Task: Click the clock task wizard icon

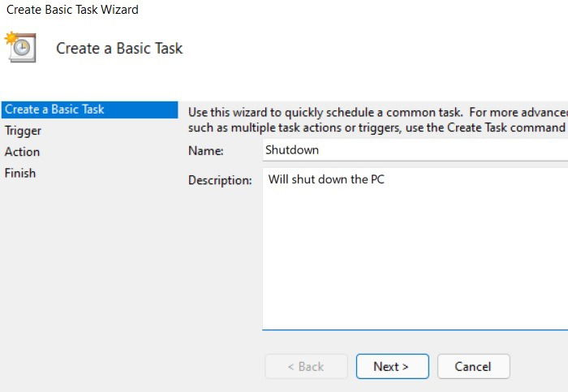Action: pyautogui.click(x=20, y=47)
